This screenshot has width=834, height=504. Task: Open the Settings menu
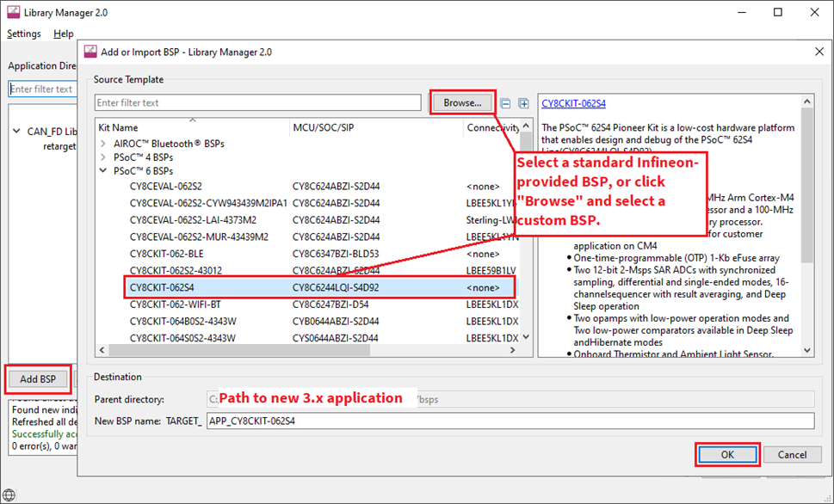[x=23, y=34]
